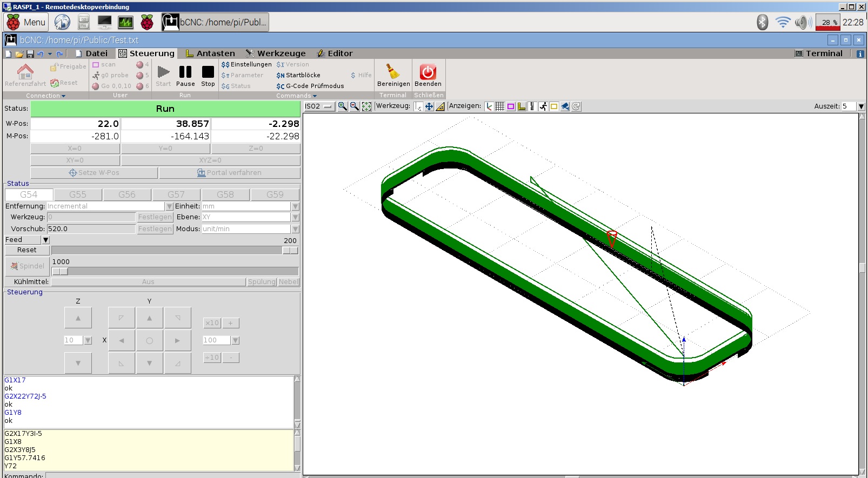Open the Modus dropdown arrow

295,229
